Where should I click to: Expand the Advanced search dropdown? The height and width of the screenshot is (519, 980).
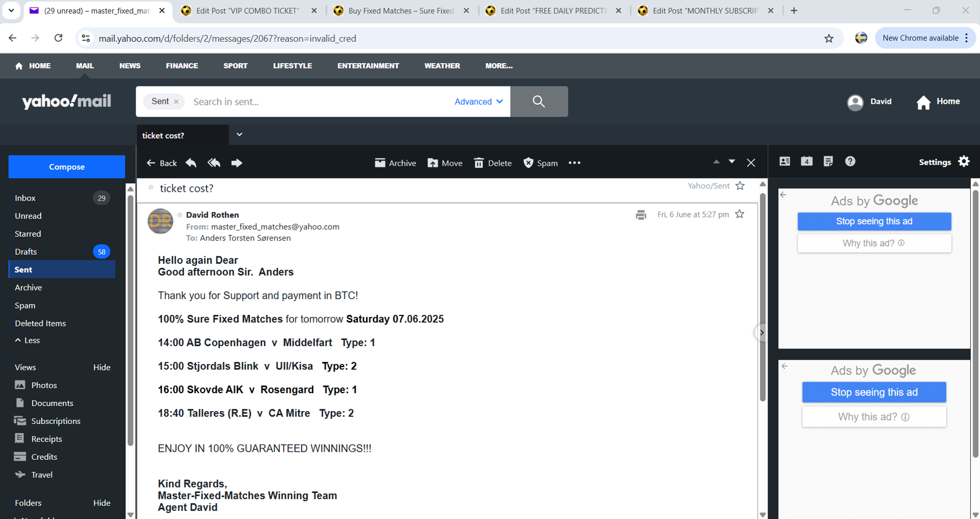click(478, 101)
